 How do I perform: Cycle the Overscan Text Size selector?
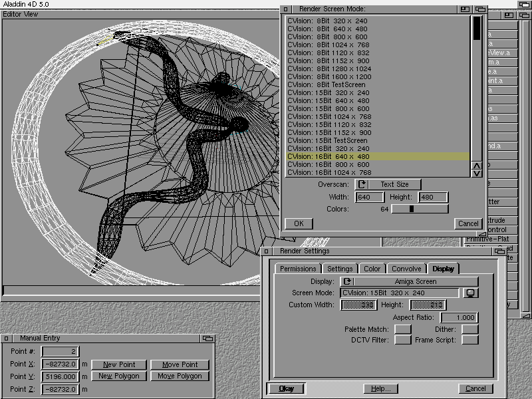(394, 184)
